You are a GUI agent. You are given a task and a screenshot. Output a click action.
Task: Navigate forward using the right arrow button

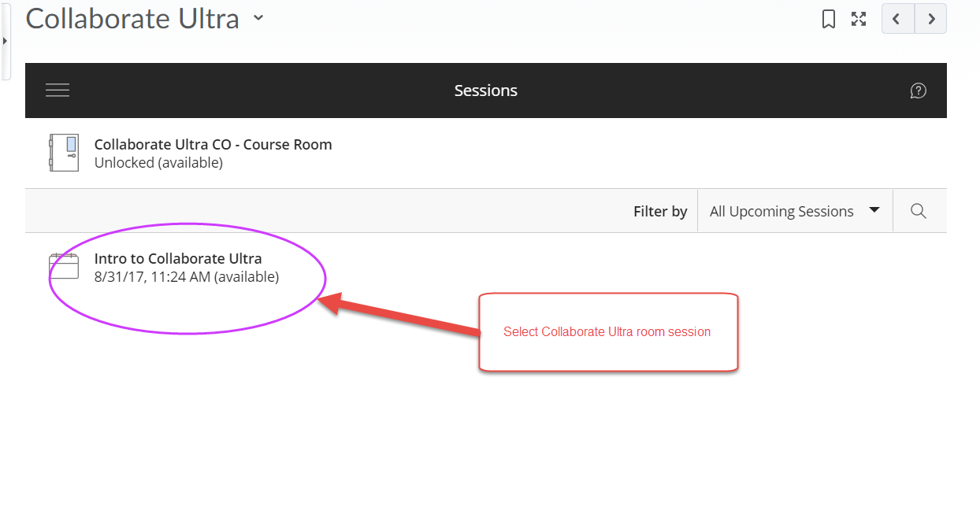(x=931, y=18)
